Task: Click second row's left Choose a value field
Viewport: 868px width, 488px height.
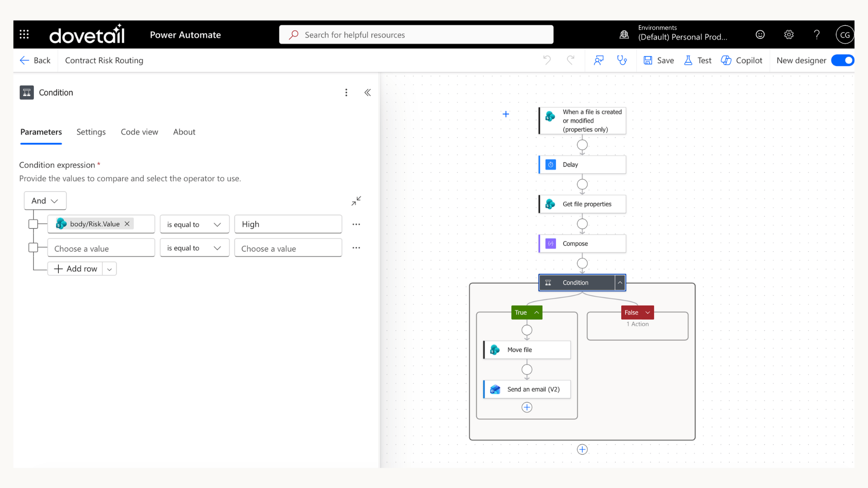Action: [x=101, y=248]
